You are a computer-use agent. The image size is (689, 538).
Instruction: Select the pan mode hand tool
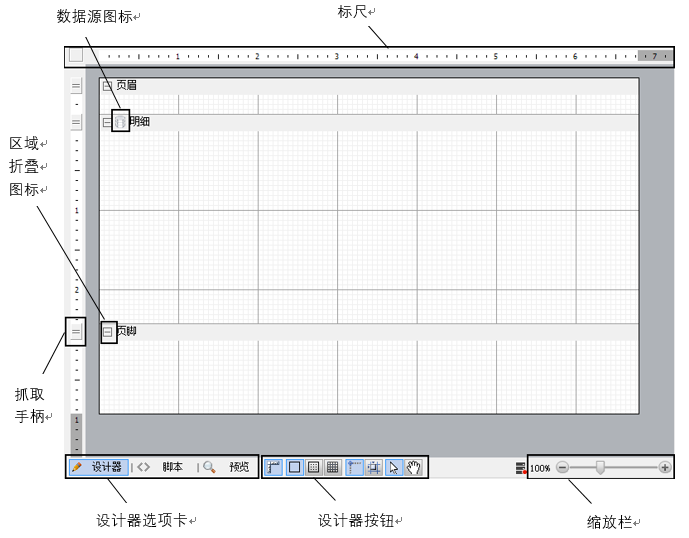point(414,467)
